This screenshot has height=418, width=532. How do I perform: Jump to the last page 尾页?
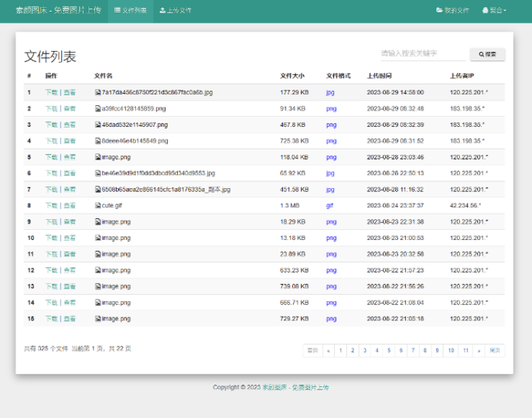coord(495,351)
